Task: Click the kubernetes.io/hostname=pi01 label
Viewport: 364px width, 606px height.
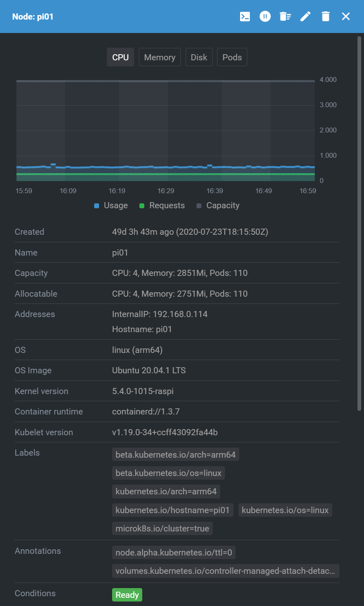Action: point(172,510)
